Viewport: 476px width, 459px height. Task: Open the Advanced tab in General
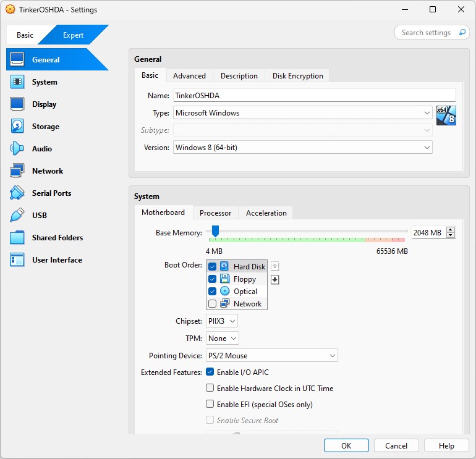[189, 75]
